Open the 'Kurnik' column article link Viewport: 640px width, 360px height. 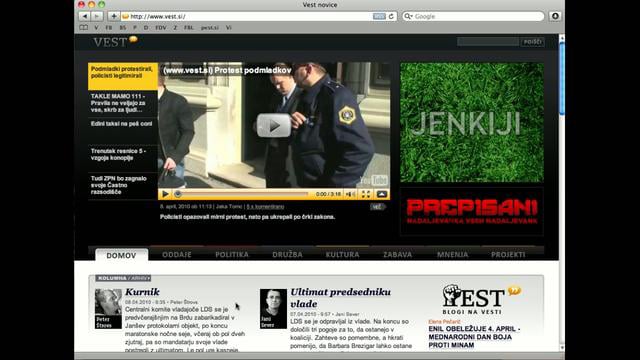pyautogui.click(x=142, y=292)
